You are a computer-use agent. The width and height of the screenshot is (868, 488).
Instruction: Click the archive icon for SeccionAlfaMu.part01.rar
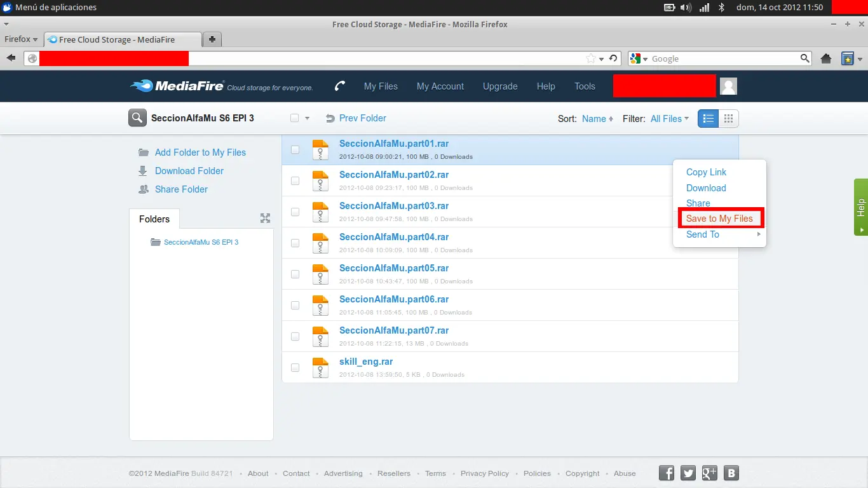coord(321,150)
